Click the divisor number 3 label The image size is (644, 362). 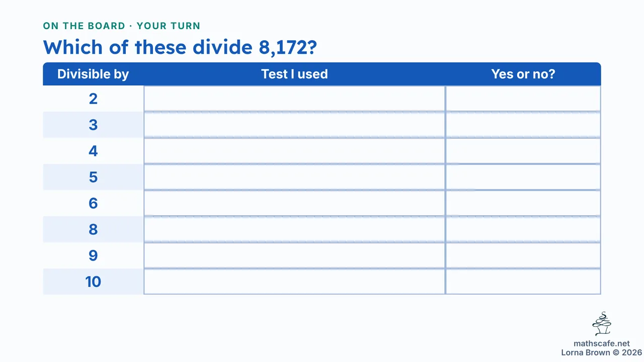(x=93, y=125)
